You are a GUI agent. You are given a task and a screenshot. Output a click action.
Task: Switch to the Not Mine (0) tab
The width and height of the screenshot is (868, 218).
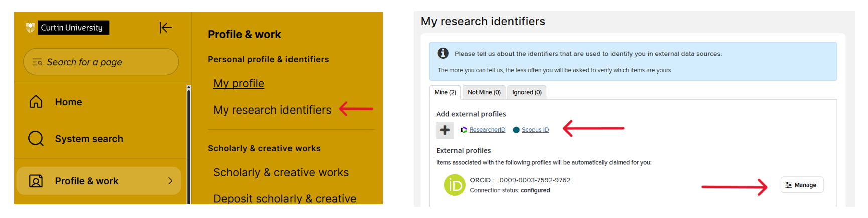[x=484, y=92]
